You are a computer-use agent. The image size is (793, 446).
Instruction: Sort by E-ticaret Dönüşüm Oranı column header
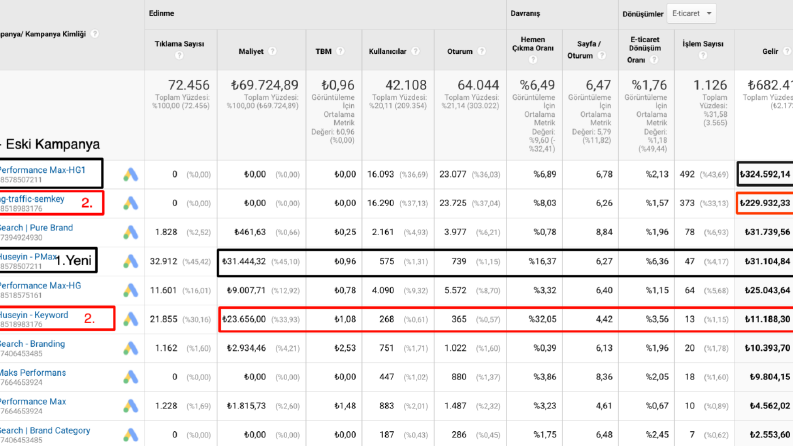[x=645, y=49]
